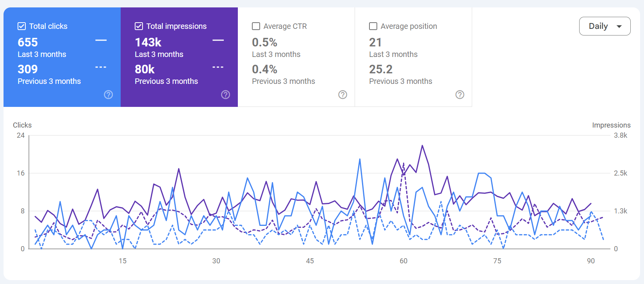Click dashed line legend in Total impressions card
Viewport: 644px width, 284px height.
pyautogui.click(x=218, y=67)
